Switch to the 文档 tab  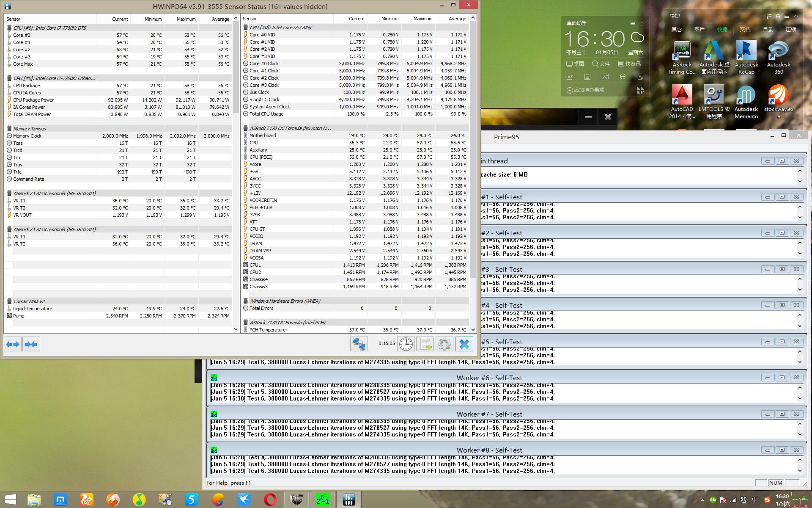[x=745, y=29]
